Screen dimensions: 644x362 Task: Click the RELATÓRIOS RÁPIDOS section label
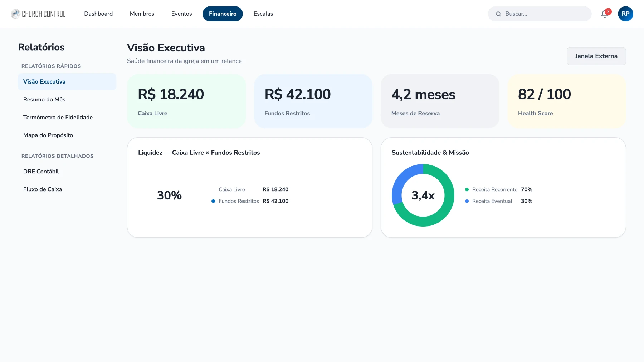(51, 66)
